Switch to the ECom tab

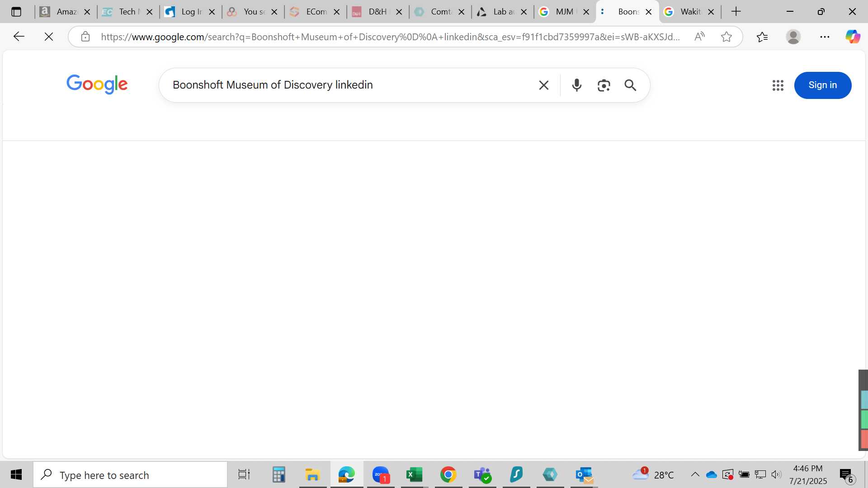pyautogui.click(x=315, y=12)
